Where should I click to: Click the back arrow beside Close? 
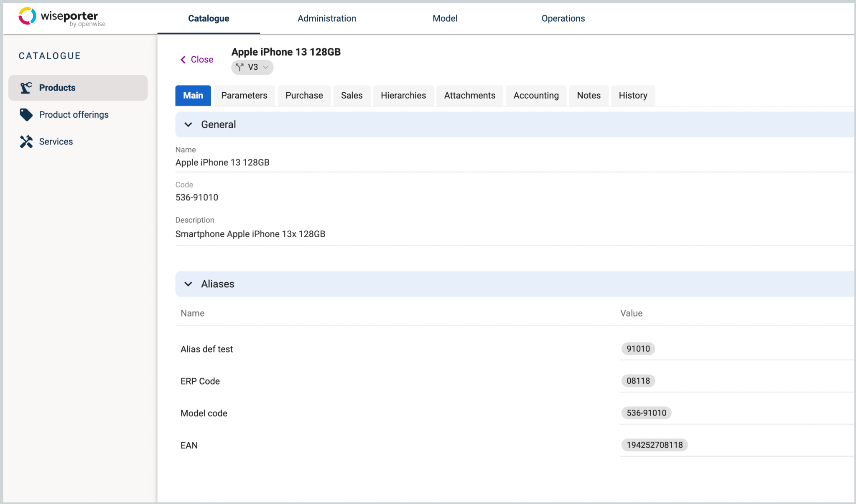click(183, 60)
